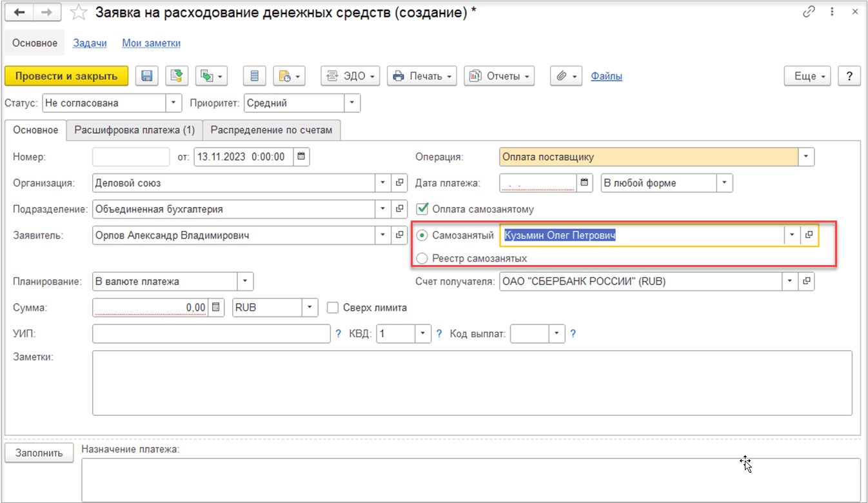Screen dimensions: 868x503
Task: Click into the Назначение платежа text field
Action: 471,480
